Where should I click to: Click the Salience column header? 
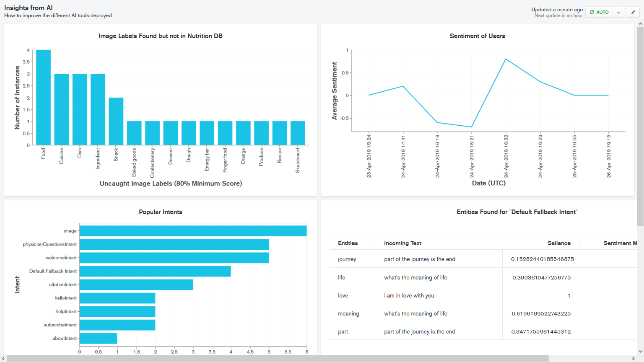click(559, 243)
